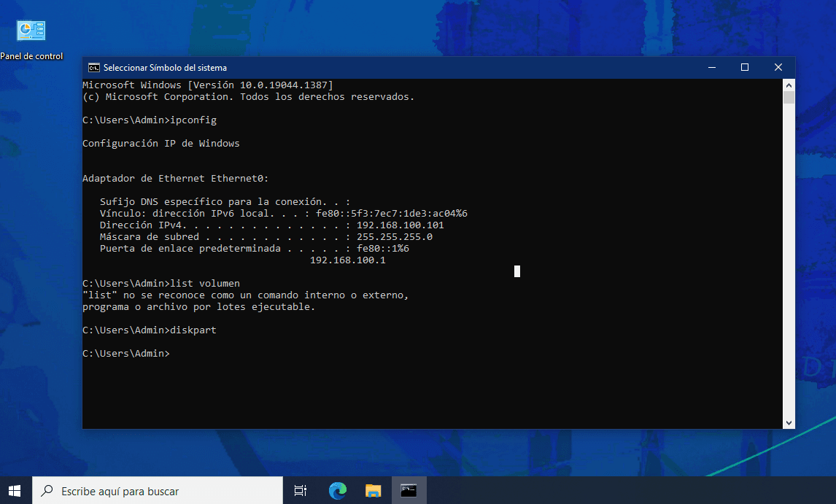Image resolution: width=836 pixels, height=504 pixels.
Task: Open Task View from the taskbar
Action: point(300,491)
